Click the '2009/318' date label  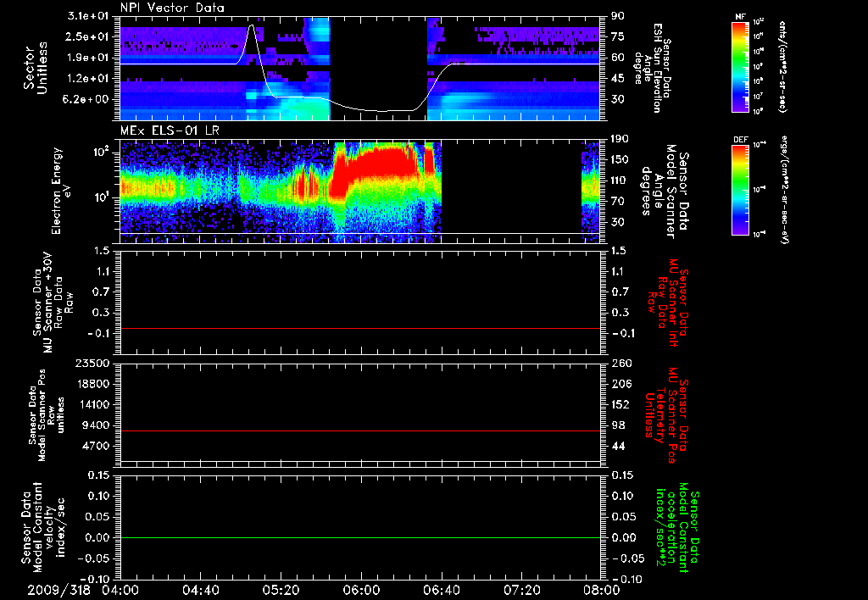(x=59, y=590)
